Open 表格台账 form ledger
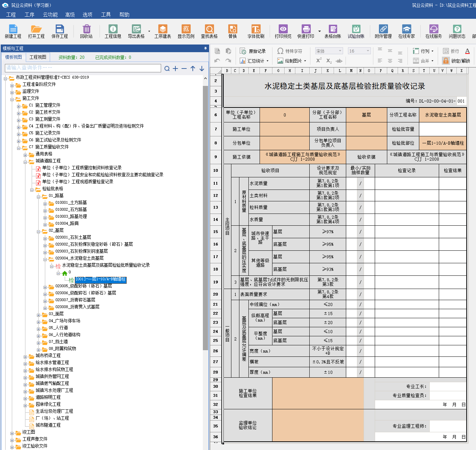 pyautogui.click(x=333, y=31)
